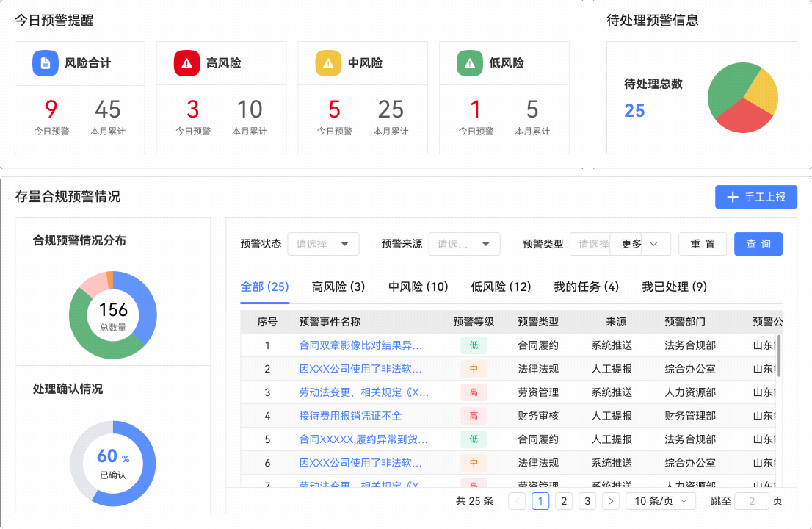Image resolution: width=812 pixels, height=529 pixels.
Task: Go to page 2 in pagination
Action: pos(564,501)
